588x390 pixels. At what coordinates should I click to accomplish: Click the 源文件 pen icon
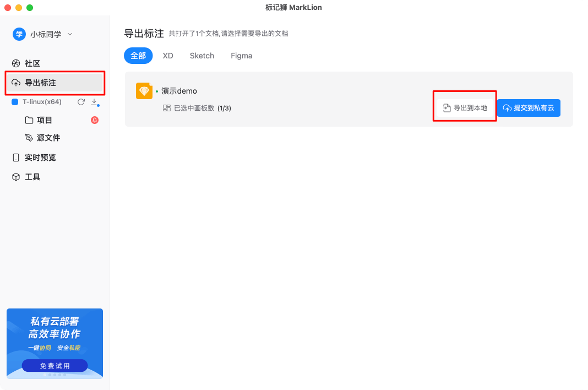29,138
